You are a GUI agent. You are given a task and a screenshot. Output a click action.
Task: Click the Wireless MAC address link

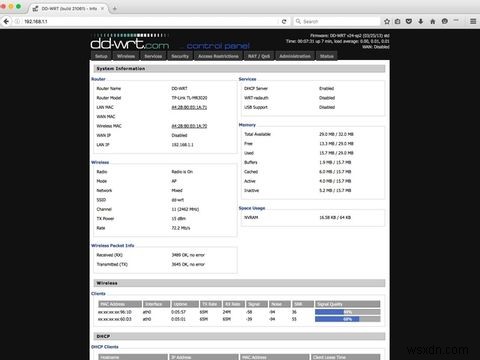189,126
